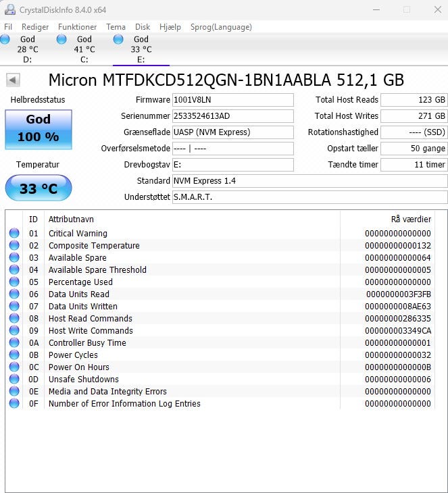
Task: Open the Tema menu
Action: tap(116, 27)
